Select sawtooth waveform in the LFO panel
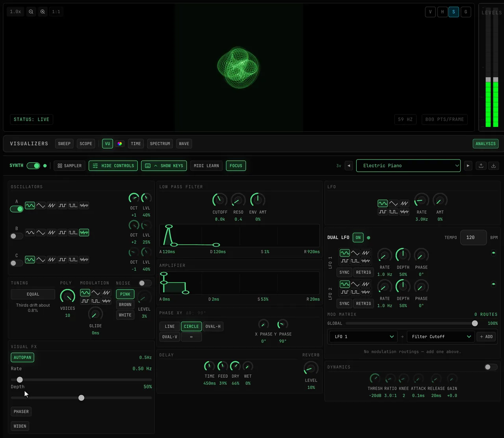The height and width of the screenshot is (438, 504). click(404, 203)
